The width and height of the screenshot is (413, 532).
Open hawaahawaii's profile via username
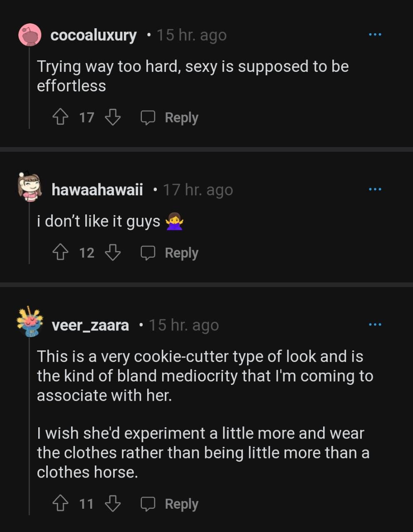coord(97,190)
